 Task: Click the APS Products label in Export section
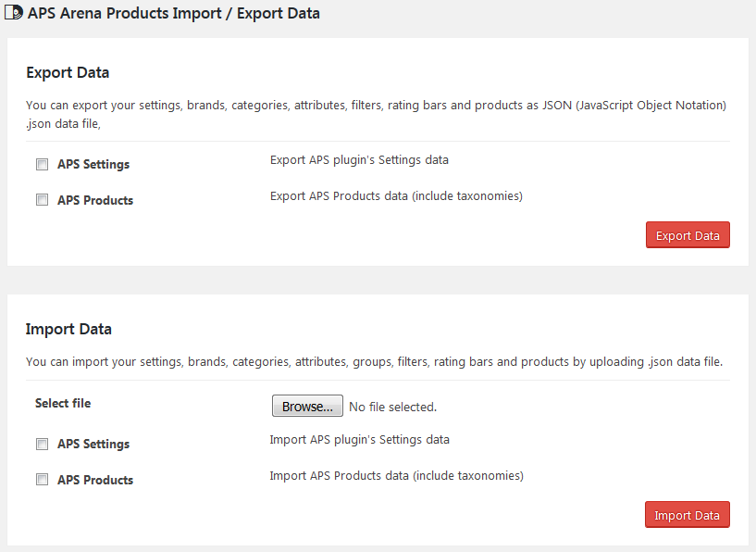click(95, 200)
